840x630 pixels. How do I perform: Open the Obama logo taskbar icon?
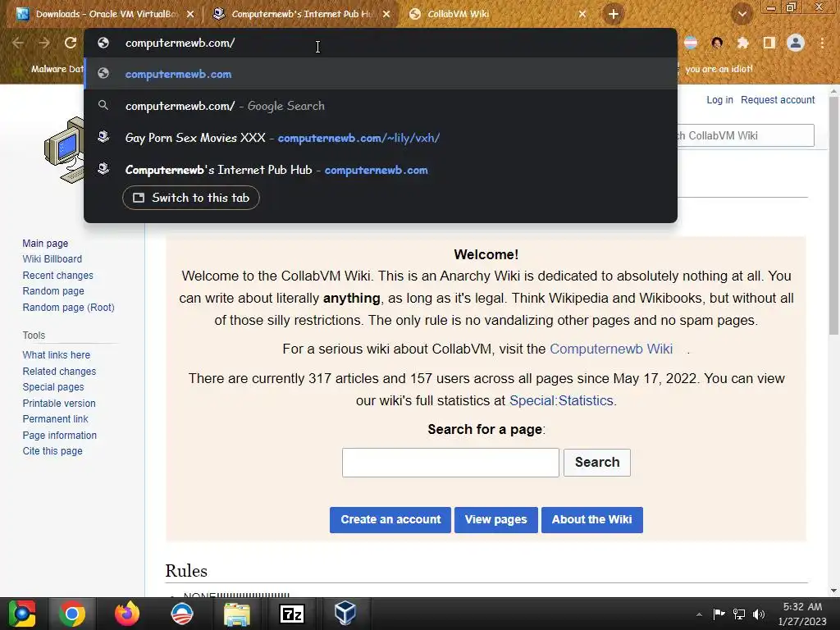tap(181, 614)
